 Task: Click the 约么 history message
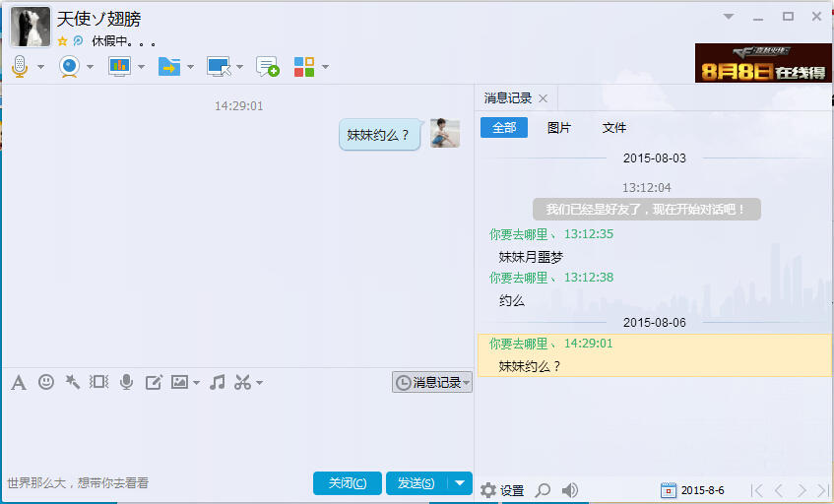pos(512,301)
